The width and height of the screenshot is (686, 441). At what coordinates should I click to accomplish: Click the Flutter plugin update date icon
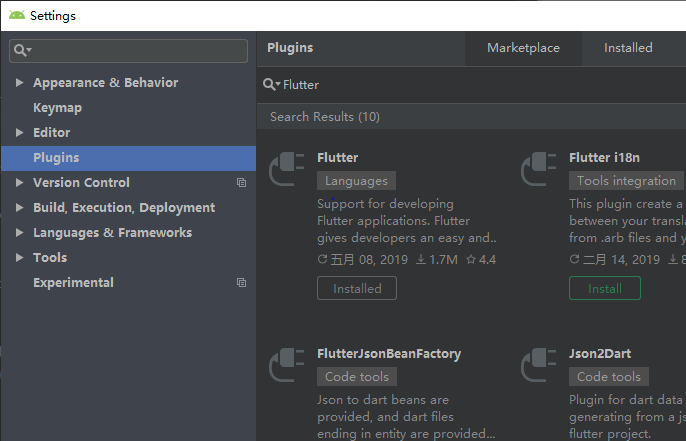tap(322, 259)
